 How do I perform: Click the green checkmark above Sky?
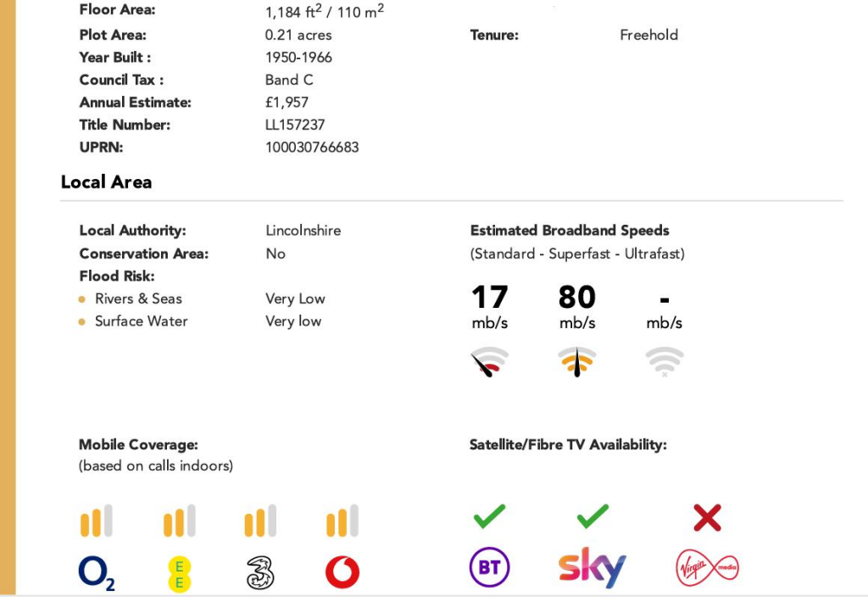tap(593, 516)
